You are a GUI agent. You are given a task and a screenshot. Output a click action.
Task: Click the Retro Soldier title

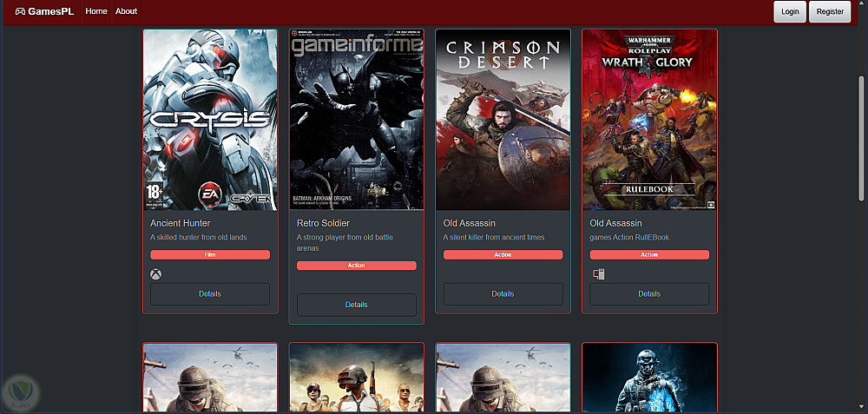point(323,223)
